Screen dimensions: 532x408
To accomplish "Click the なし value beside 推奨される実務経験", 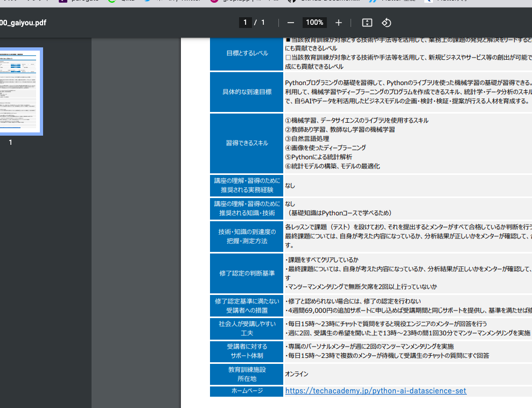I will [290, 186].
